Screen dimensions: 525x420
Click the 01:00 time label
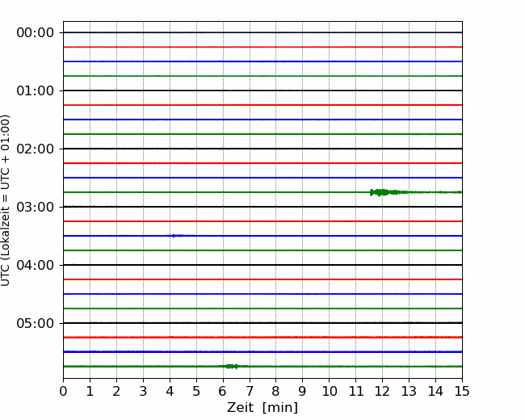(35, 90)
